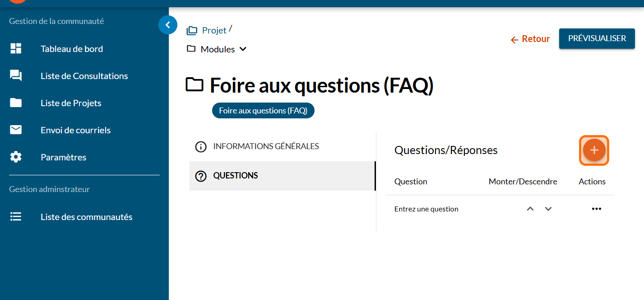Click the Tableau de bord dashboard icon
This screenshot has height=300, width=644.
pyautogui.click(x=16, y=49)
